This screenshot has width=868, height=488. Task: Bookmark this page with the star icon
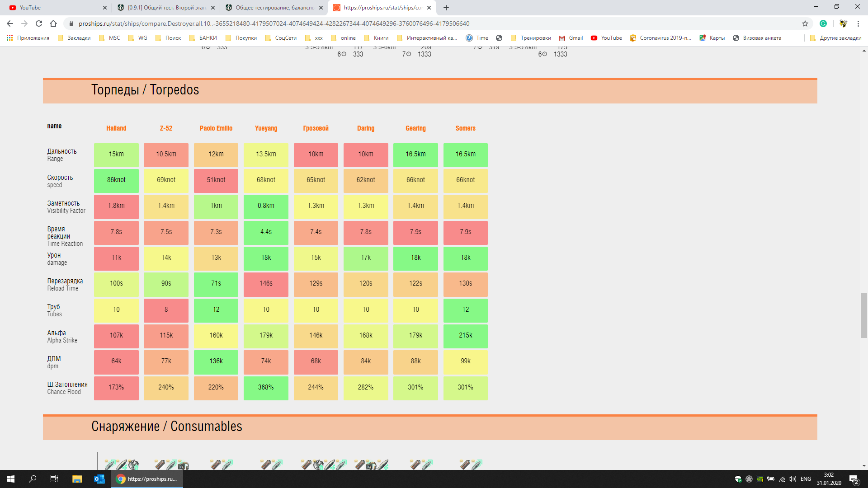coord(805,23)
